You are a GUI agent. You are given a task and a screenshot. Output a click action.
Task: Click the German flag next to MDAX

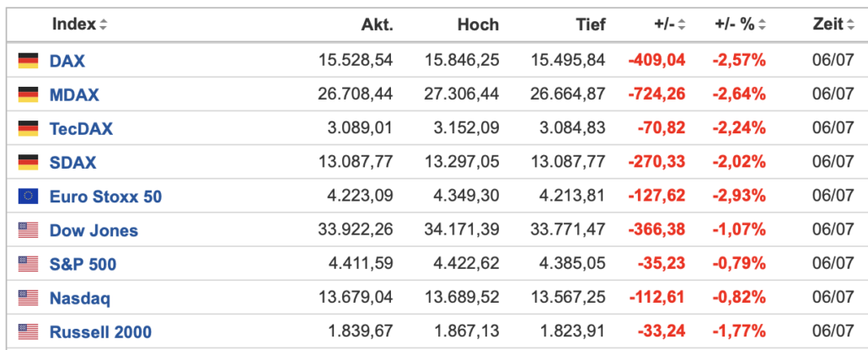[x=29, y=94]
